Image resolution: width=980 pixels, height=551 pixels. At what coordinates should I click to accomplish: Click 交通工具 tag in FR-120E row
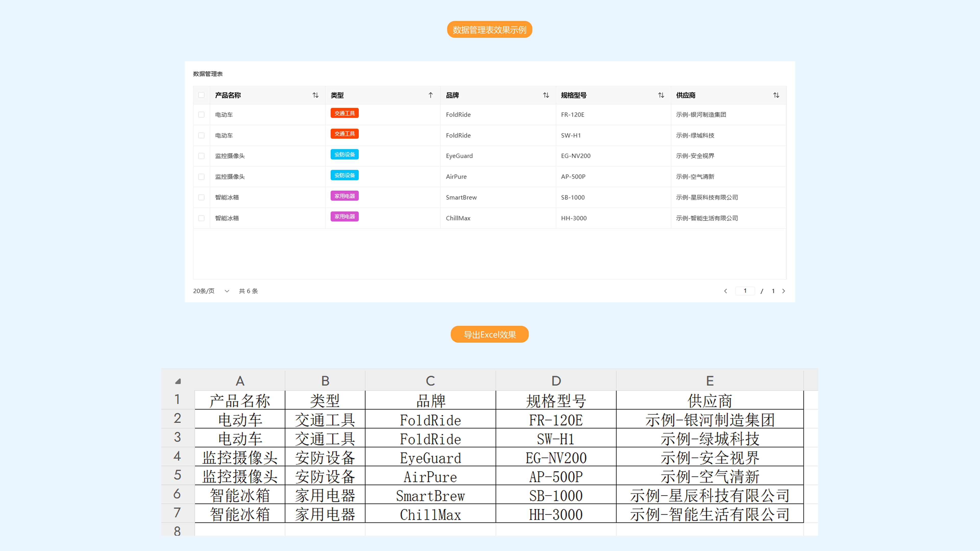click(x=344, y=113)
